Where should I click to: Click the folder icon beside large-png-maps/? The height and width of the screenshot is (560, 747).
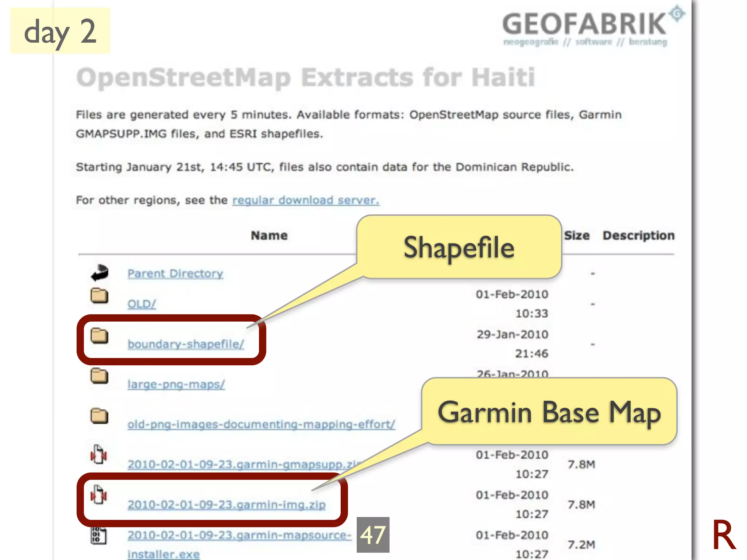[x=99, y=376]
